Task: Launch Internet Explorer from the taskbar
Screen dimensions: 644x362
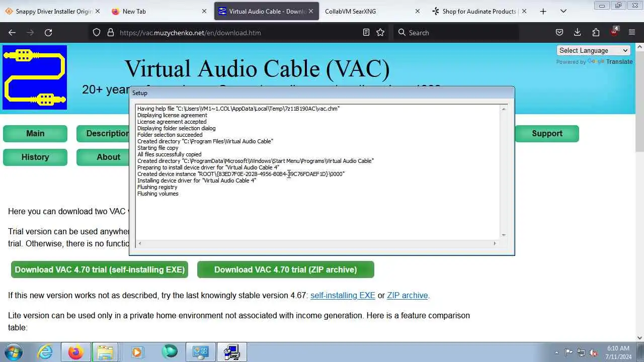Action: [x=45, y=352]
